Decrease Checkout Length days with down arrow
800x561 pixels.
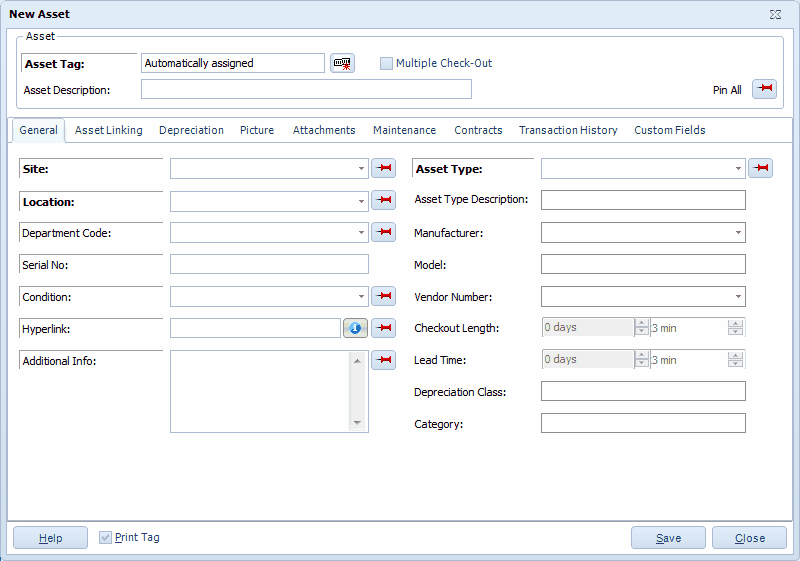coord(642,332)
